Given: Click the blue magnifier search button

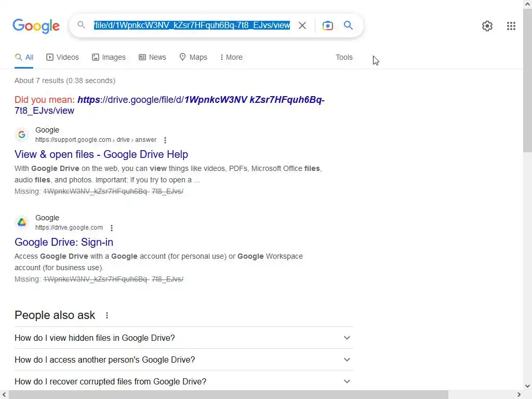Looking at the screenshot, I should (x=349, y=25).
